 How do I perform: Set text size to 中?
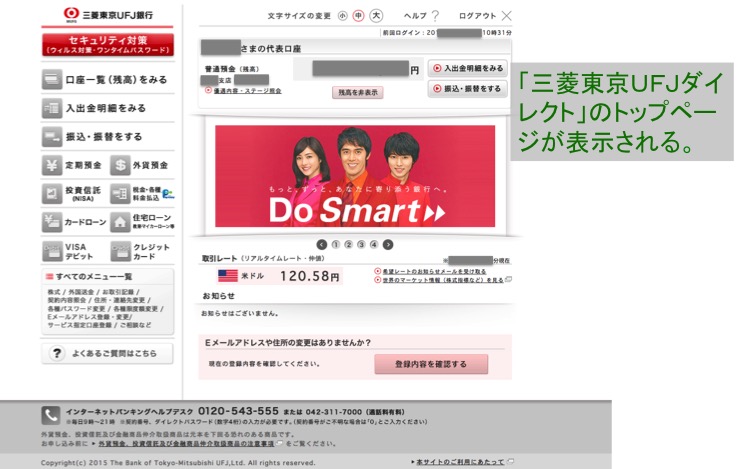(358, 16)
